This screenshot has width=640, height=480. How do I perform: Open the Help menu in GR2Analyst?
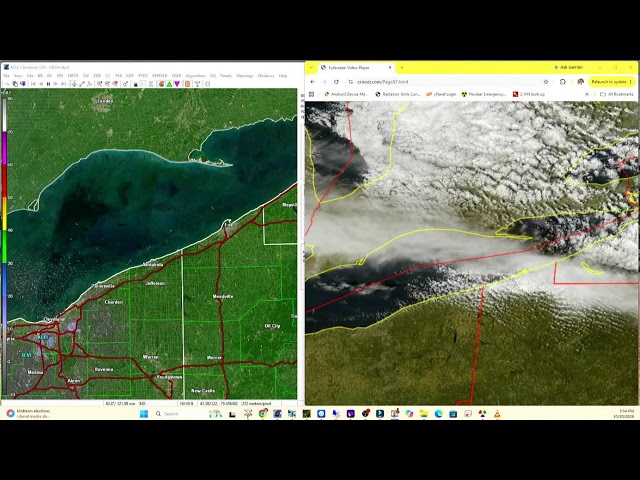point(283,76)
